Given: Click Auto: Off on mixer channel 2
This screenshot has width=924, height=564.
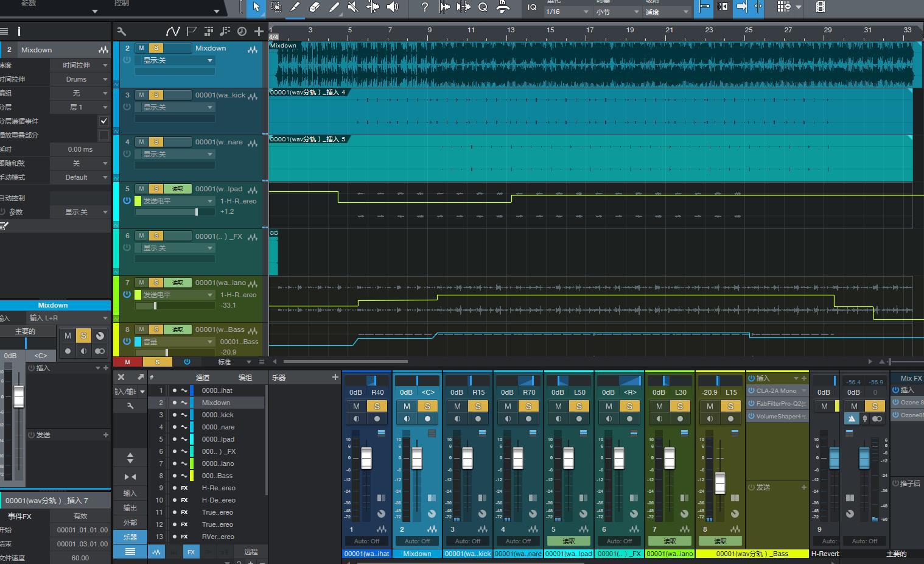Looking at the screenshot, I should (x=418, y=541).
